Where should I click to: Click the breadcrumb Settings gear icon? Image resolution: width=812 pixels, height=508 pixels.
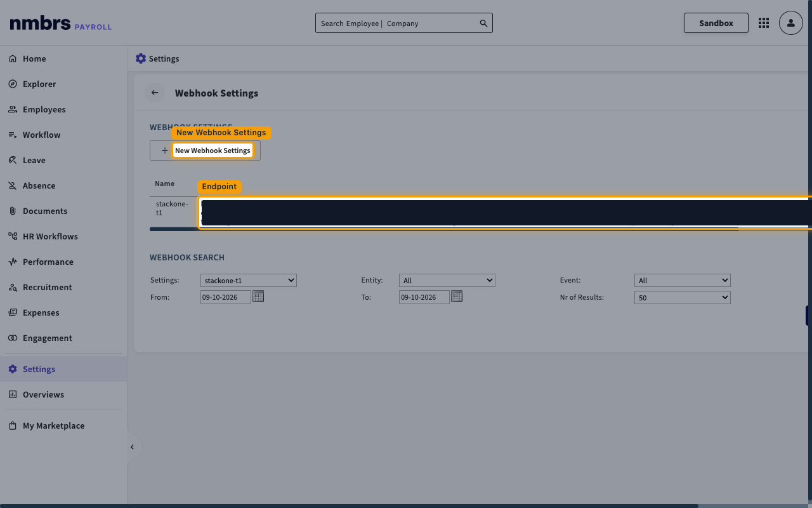coord(141,58)
